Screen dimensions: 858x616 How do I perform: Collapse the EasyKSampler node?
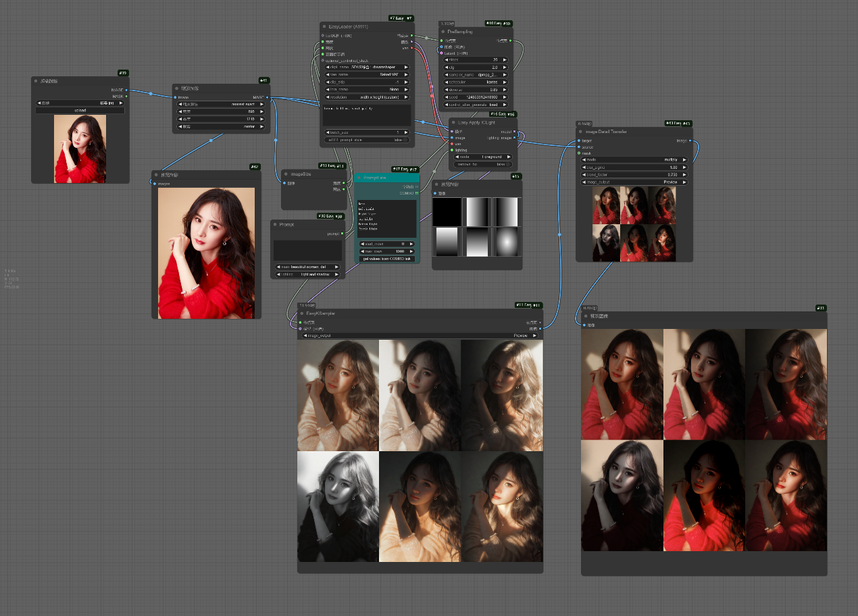pyautogui.click(x=302, y=313)
